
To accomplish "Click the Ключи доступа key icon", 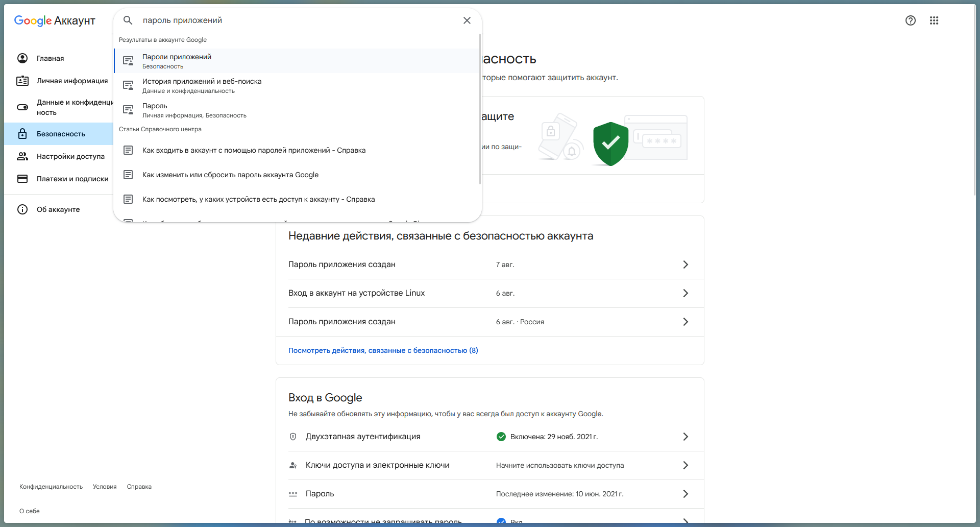I will pos(293,465).
